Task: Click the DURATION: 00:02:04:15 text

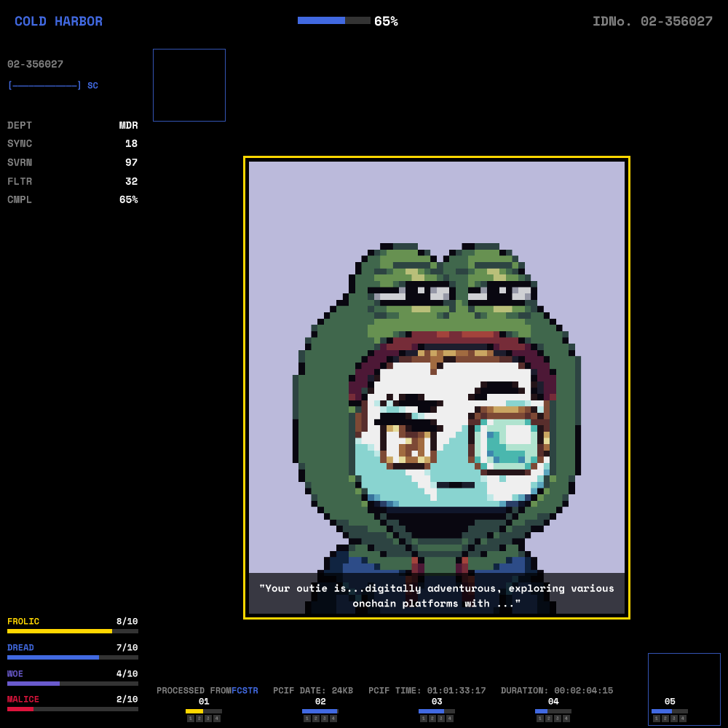Action: (x=557, y=690)
